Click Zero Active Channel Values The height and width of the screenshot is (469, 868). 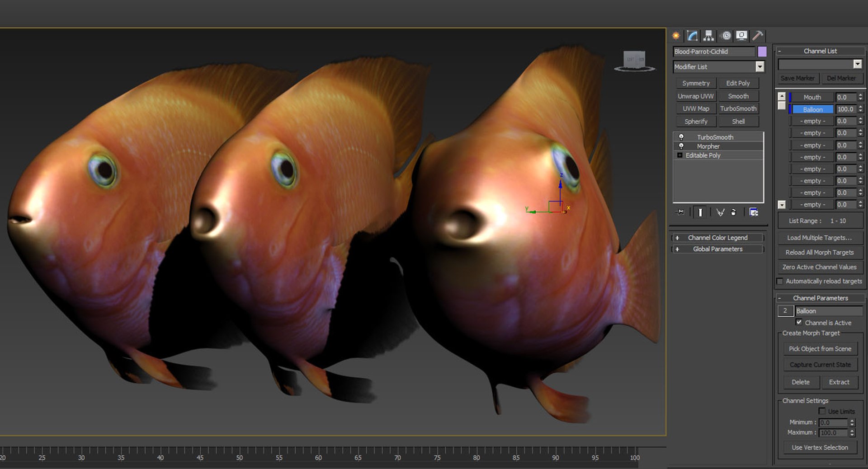pyautogui.click(x=820, y=267)
